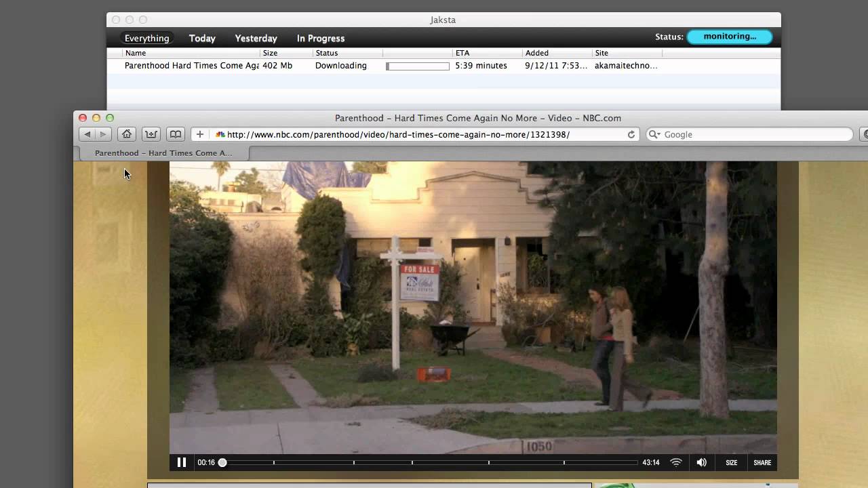The width and height of the screenshot is (868, 488).
Task: Switch to Today tab in Jaksta
Action: tap(202, 38)
